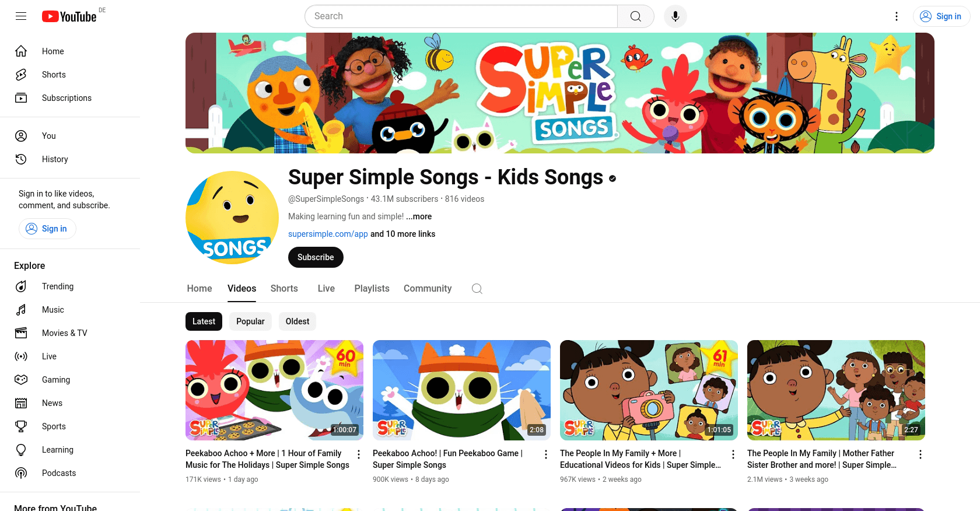Open the supersimple.com/app link
The width and height of the screenshot is (980, 511).
click(328, 234)
